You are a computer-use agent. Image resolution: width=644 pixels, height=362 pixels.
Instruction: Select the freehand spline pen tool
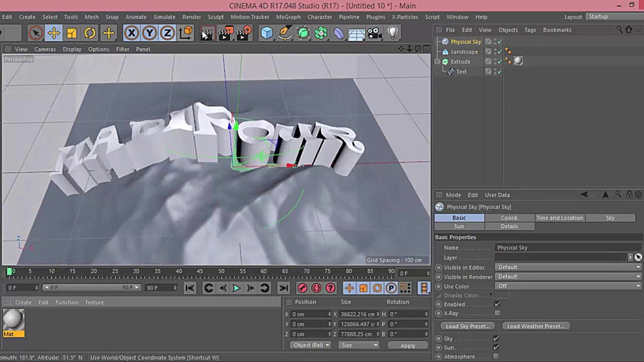tap(284, 33)
